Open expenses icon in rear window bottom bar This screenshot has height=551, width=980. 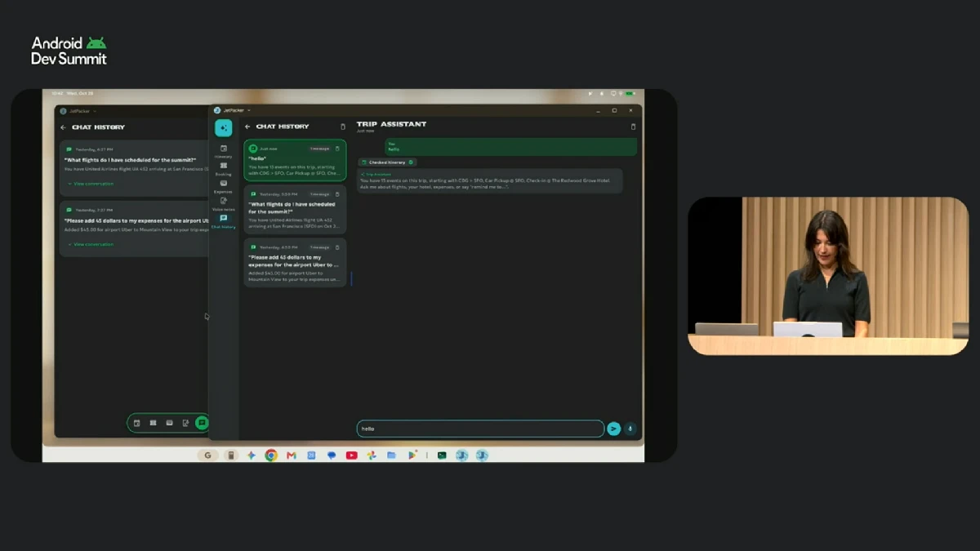coord(169,423)
